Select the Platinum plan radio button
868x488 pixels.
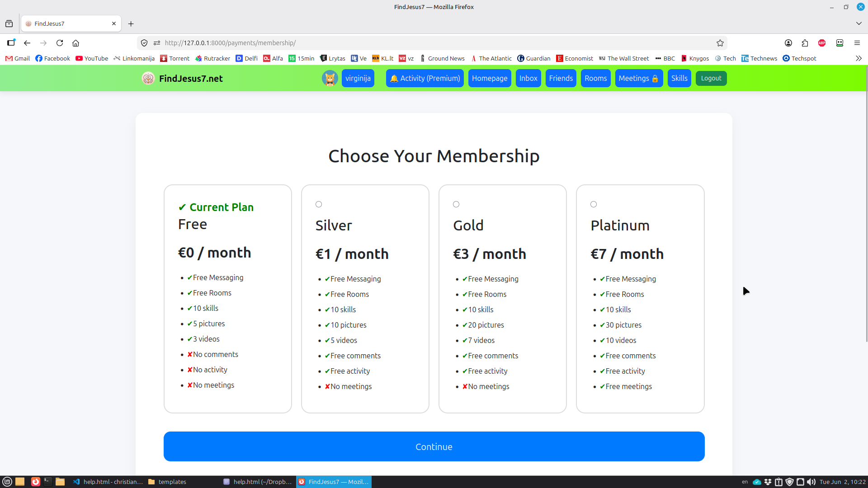pos(594,204)
